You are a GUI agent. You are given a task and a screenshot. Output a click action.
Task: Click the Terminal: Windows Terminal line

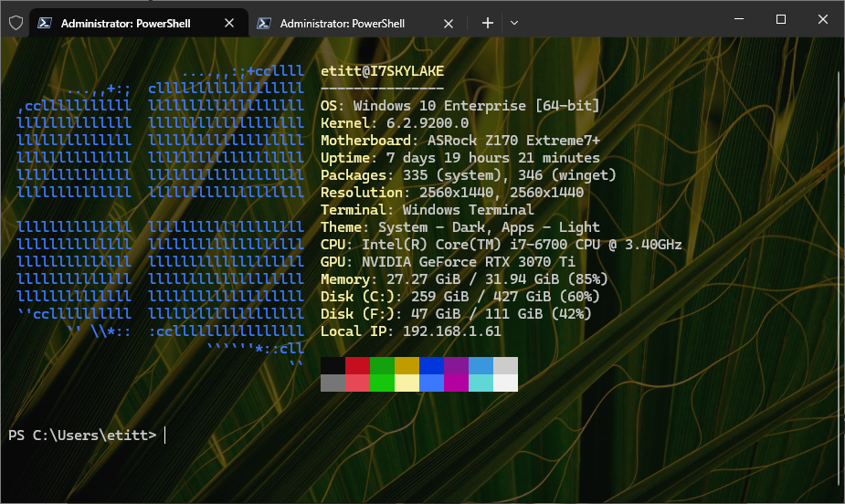pyautogui.click(x=428, y=209)
